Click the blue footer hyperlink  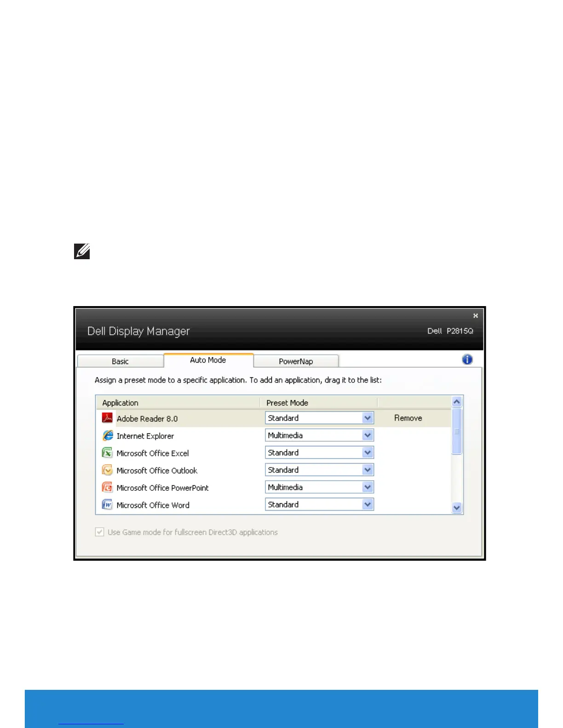click(x=91, y=724)
